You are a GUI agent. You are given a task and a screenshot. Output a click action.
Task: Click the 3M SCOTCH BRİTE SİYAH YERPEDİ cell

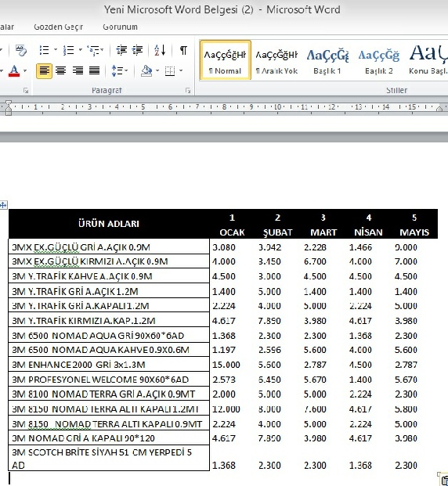(x=109, y=458)
